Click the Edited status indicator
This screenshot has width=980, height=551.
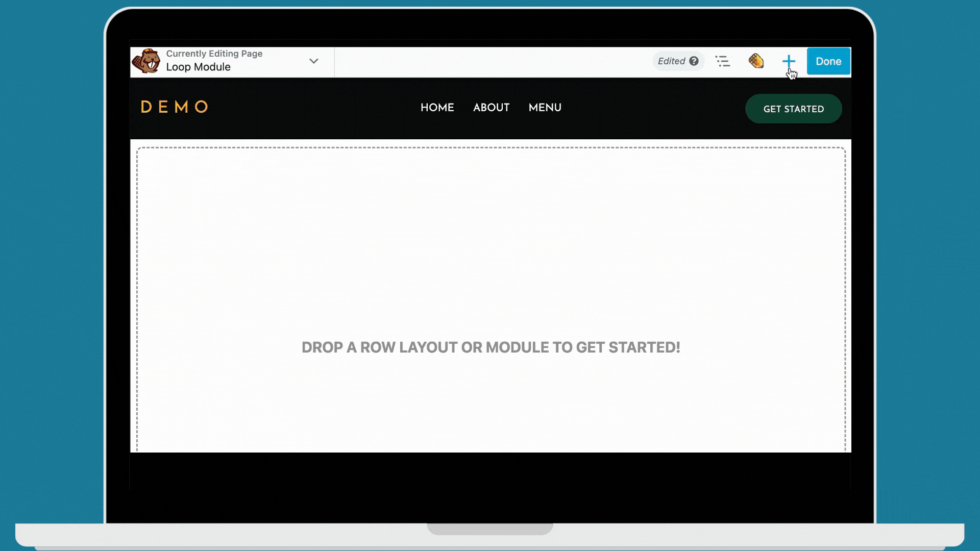672,61
